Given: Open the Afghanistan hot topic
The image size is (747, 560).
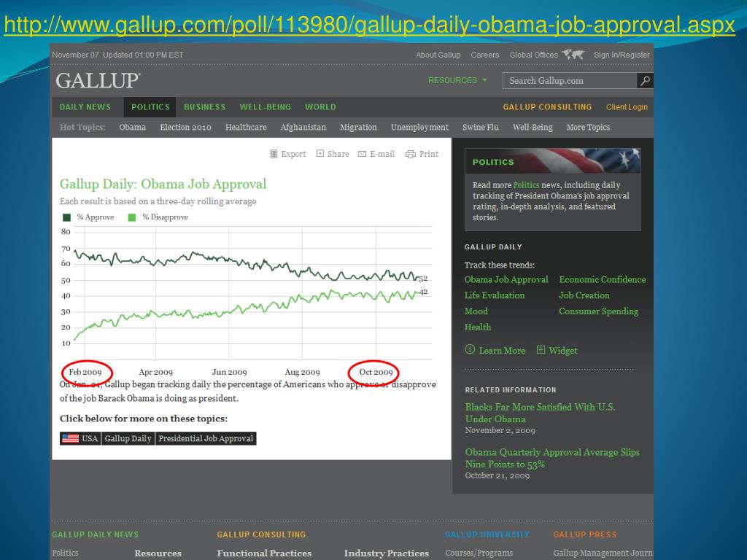Looking at the screenshot, I should click(x=303, y=127).
